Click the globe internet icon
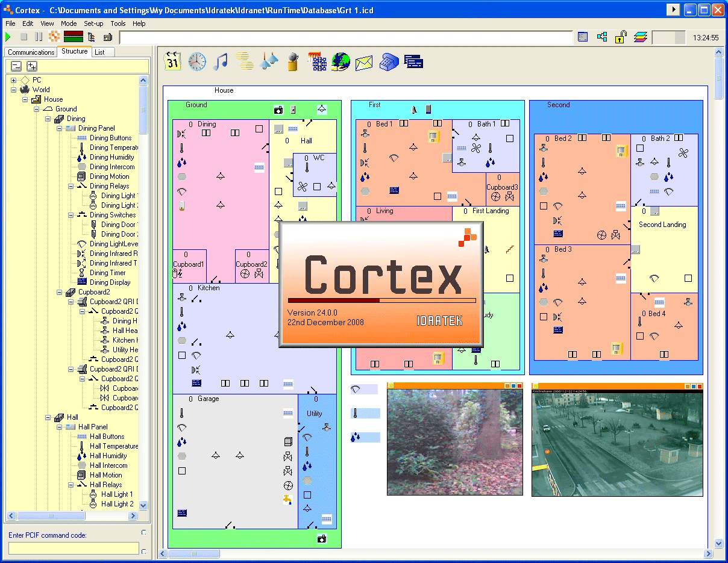This screenshot has height=563, width=728. coord(340,61)
